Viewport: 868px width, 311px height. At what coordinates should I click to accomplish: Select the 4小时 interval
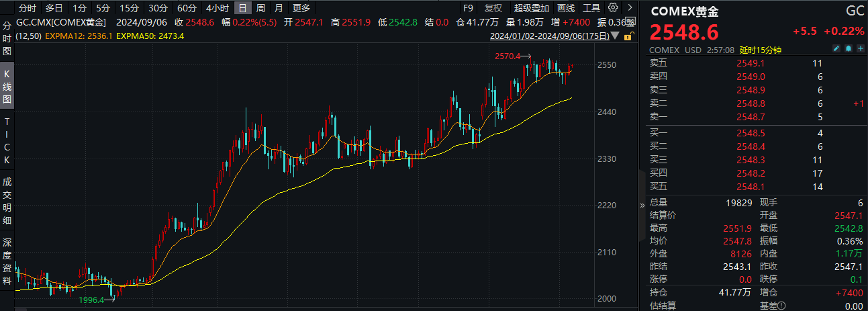pyautogui.click(x=217, y=8)
